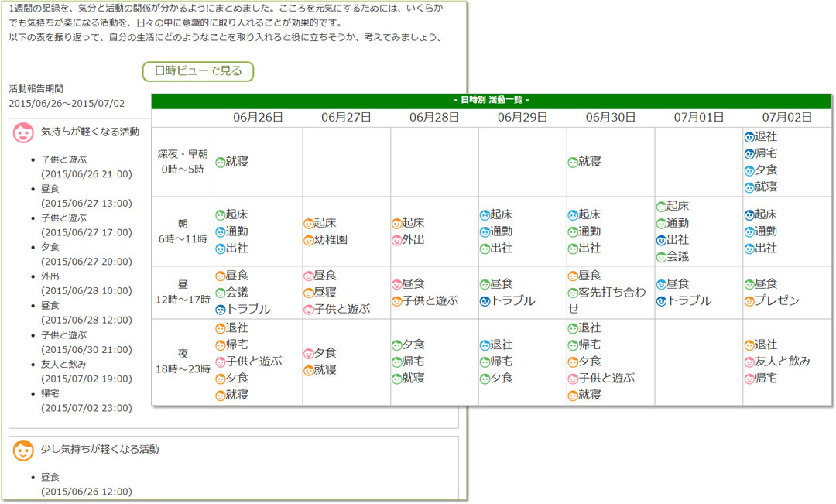Click the 06月27日 column header
This screenshot has width=836, height=504.
point(346,118)
